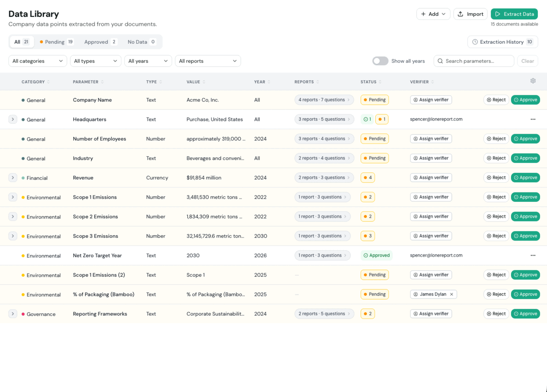The image size is (547, 392).
Task: Expand the Scope 1 Emissions row
Action: point(13,197)
